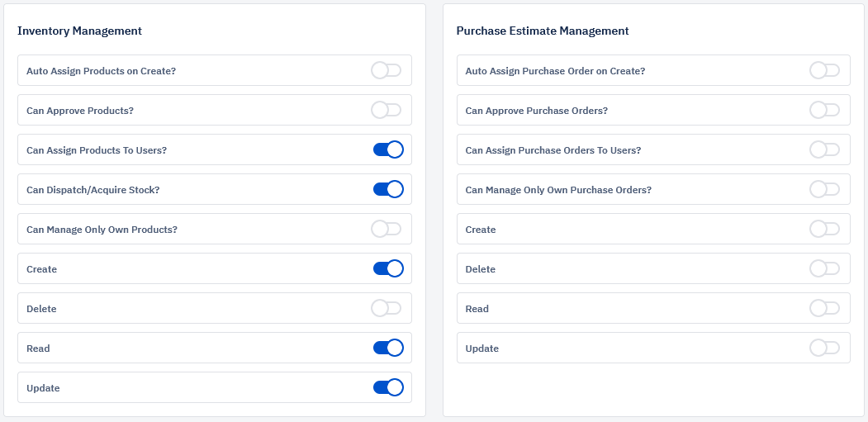Enable Can Approve Products toggle
Screen dimensions: 868x422
tap(387, 110)
